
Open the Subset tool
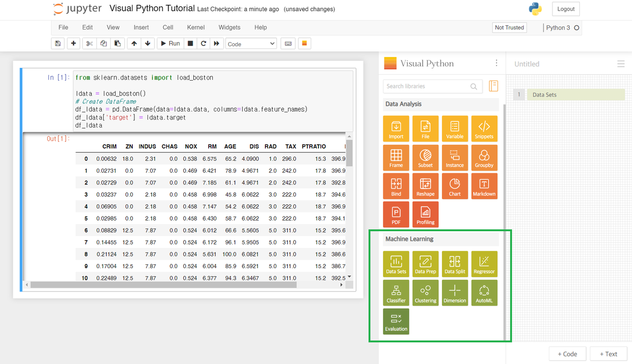(x=426, y=158)
